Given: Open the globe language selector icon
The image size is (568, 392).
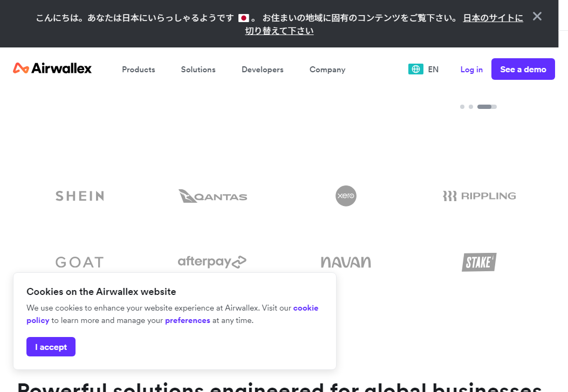Looking at the screenshot, I should pyautogui.click(x=415, y=69).
